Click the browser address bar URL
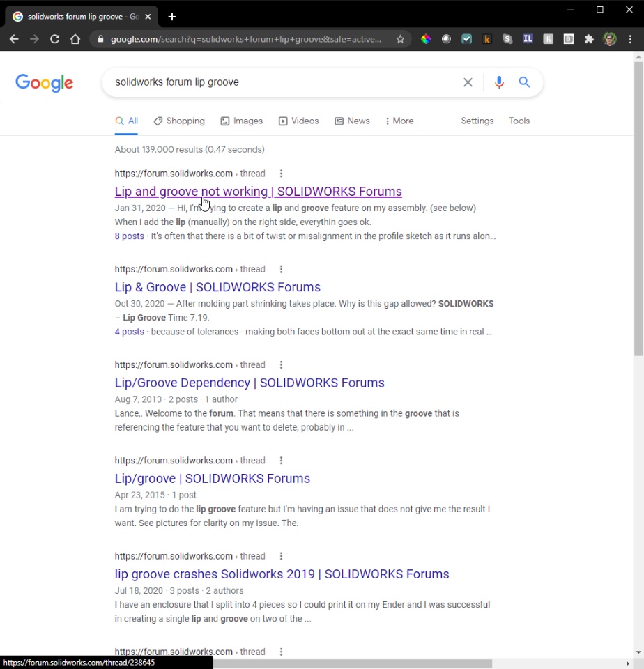The width and height of the screenshot is (644, 669). (x=246, y=39)
